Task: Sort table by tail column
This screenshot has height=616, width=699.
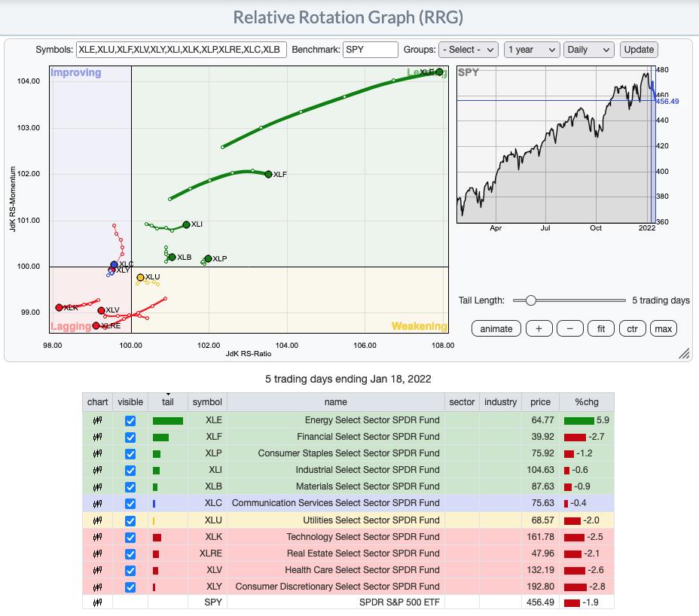Action: (x=168, y=402)
